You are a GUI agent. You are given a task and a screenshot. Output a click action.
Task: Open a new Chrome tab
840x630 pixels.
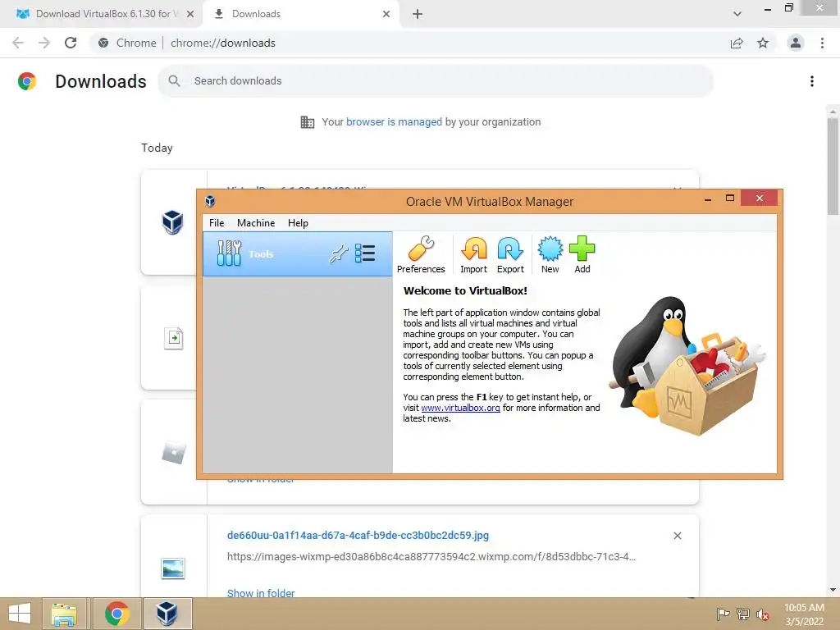tap(418, 14)
